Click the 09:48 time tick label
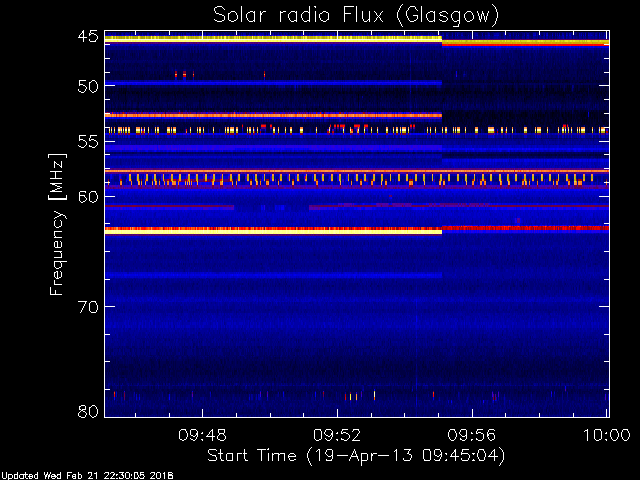This screenshot has width=640, height=480. [x=202, y=435]
